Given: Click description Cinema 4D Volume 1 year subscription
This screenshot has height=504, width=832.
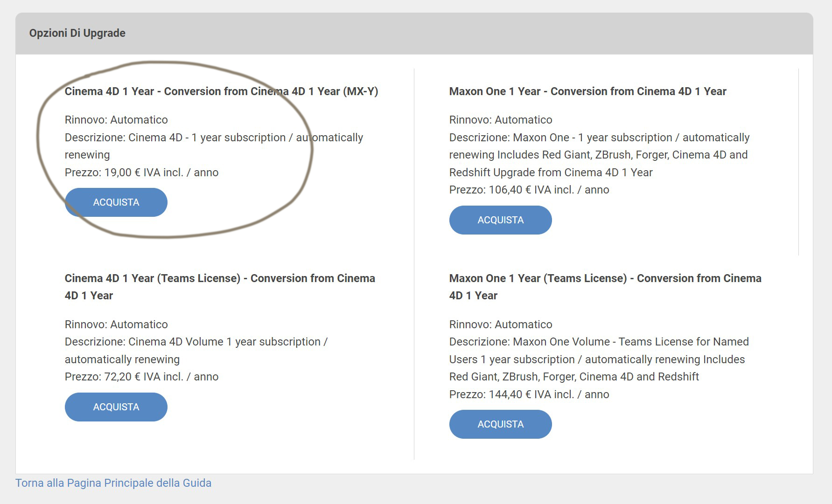Looking at the screenshot, I should click(x=196, y=351).
